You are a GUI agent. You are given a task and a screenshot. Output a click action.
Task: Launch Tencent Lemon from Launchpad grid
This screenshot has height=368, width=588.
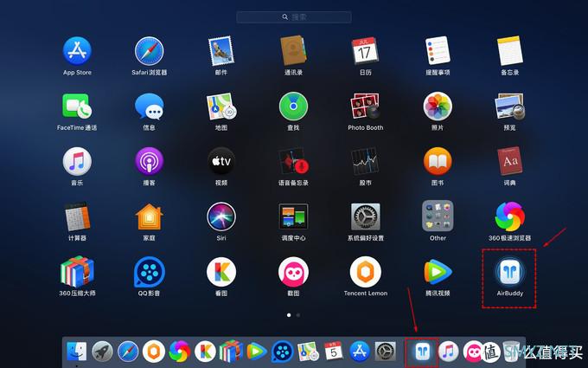[365, 272]
